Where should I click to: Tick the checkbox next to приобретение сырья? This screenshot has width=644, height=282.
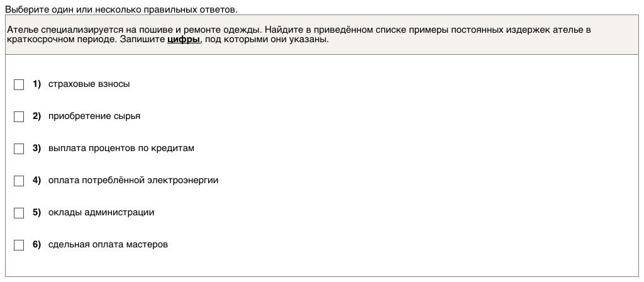point(19,116)
